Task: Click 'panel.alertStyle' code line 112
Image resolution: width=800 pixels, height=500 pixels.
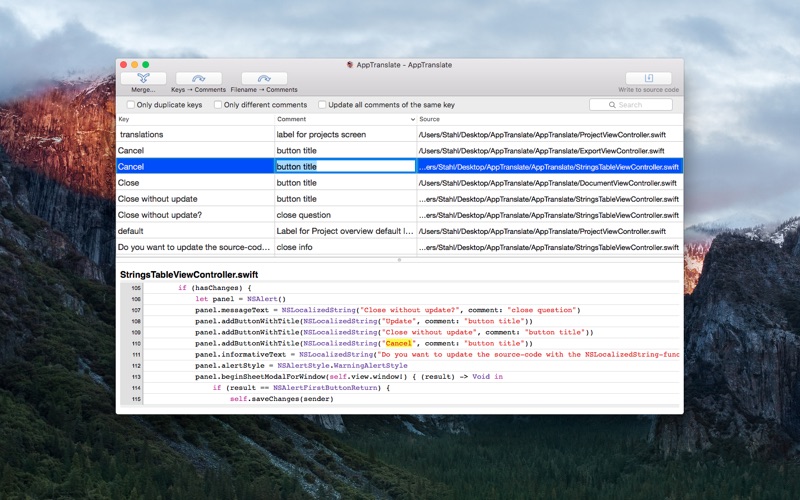Action: tap(301, 366)
